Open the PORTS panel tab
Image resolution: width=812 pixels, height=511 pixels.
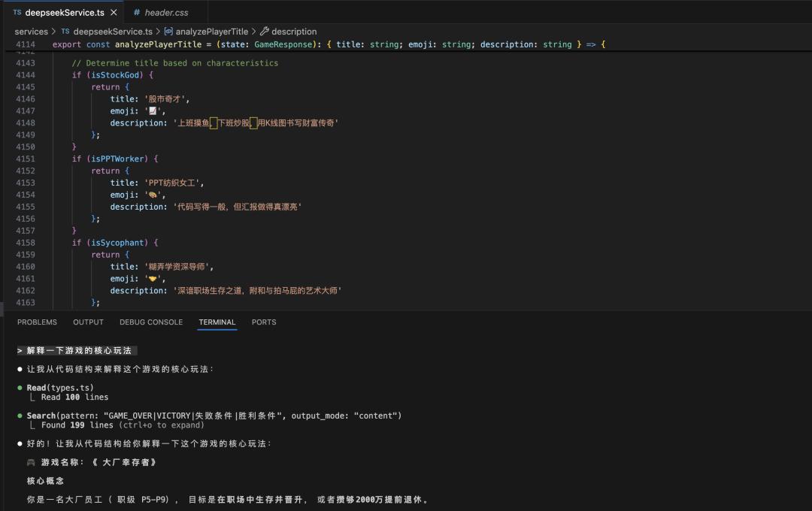[264, 322]
